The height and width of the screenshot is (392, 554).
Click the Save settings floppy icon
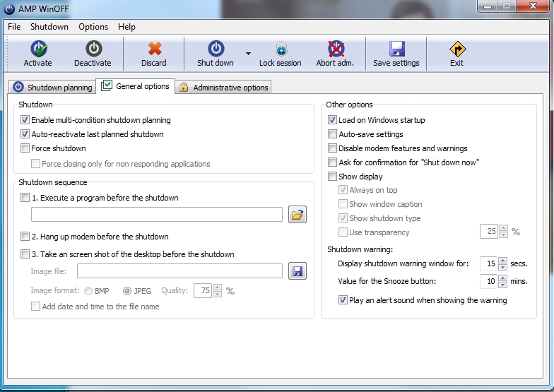397,49
